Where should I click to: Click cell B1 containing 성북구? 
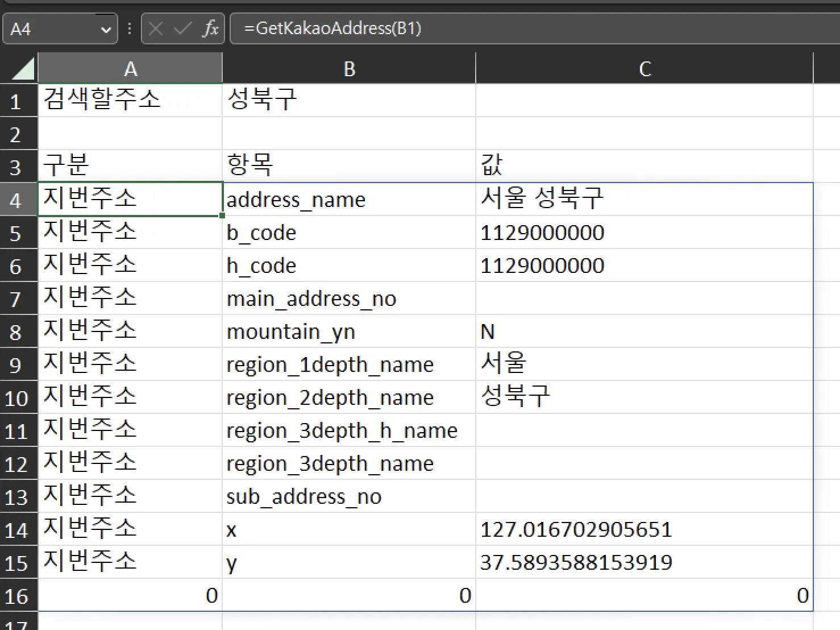[x=349, y=101]
